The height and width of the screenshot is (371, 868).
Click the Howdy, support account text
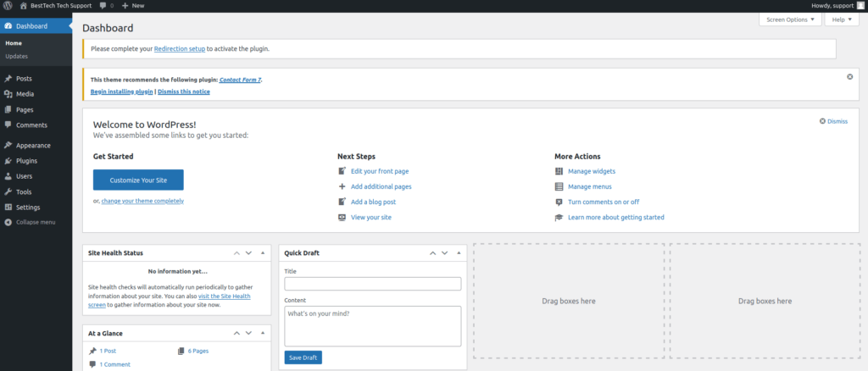tap(832, 6)
